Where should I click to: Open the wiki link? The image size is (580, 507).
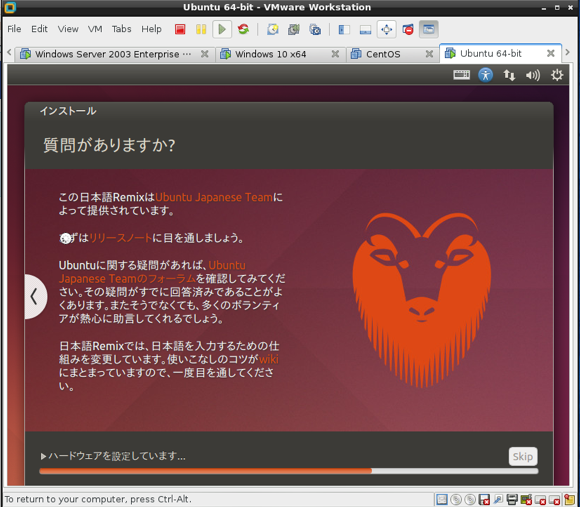tap(269, 359)
